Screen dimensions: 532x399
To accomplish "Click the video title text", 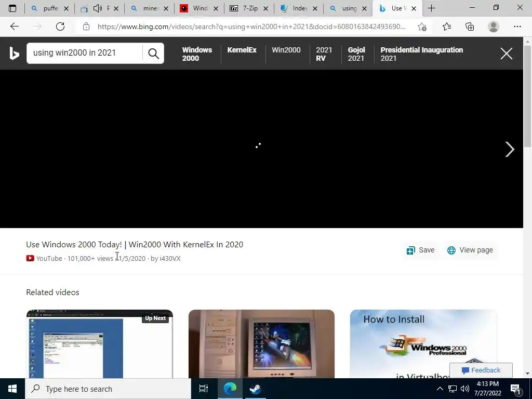I will pos(135,244).
